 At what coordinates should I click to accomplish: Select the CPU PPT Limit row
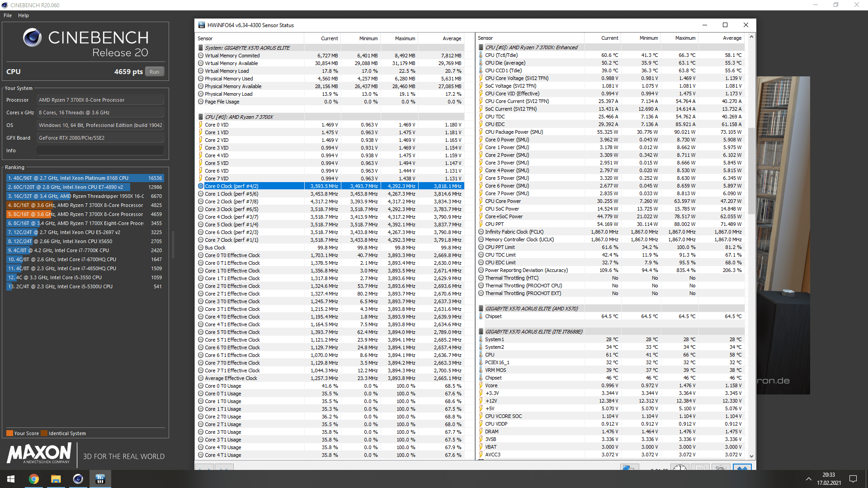[610, 247]
